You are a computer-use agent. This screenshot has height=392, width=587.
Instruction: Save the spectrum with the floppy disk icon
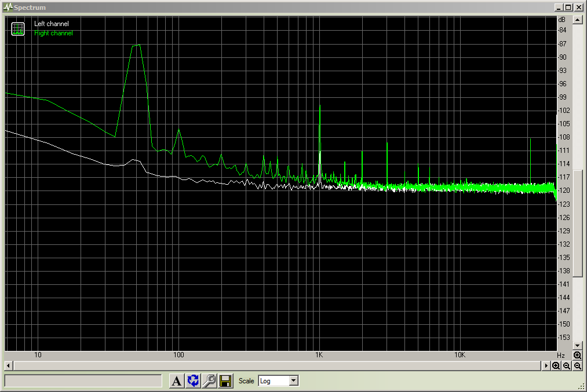225,381
